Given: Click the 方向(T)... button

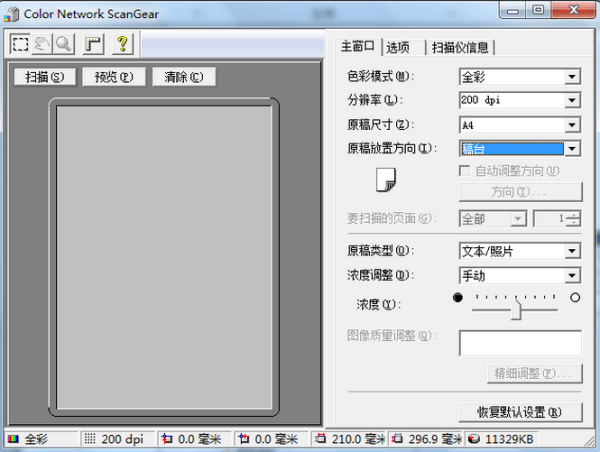Looking at the screenshot, I should point(520,192).
